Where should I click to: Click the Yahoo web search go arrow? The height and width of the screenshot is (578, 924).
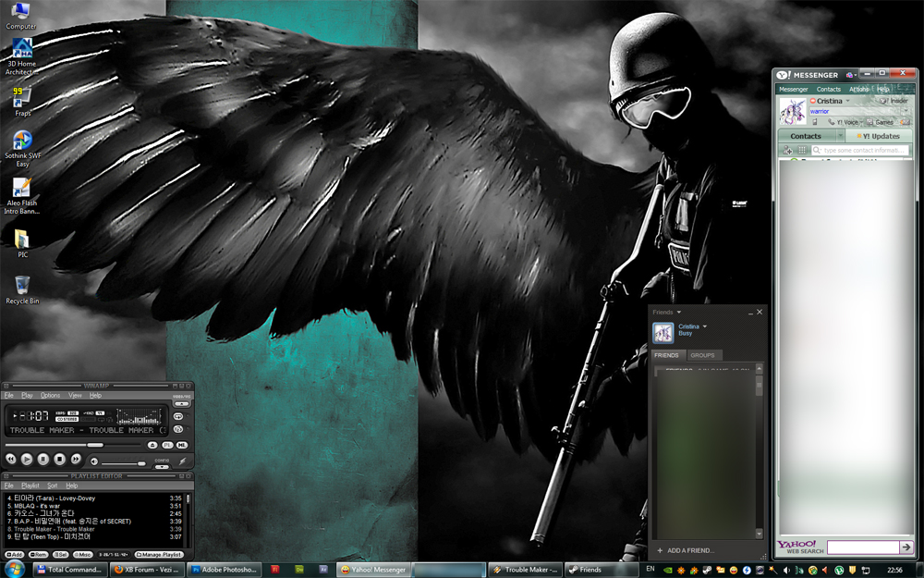click(906, 547)
